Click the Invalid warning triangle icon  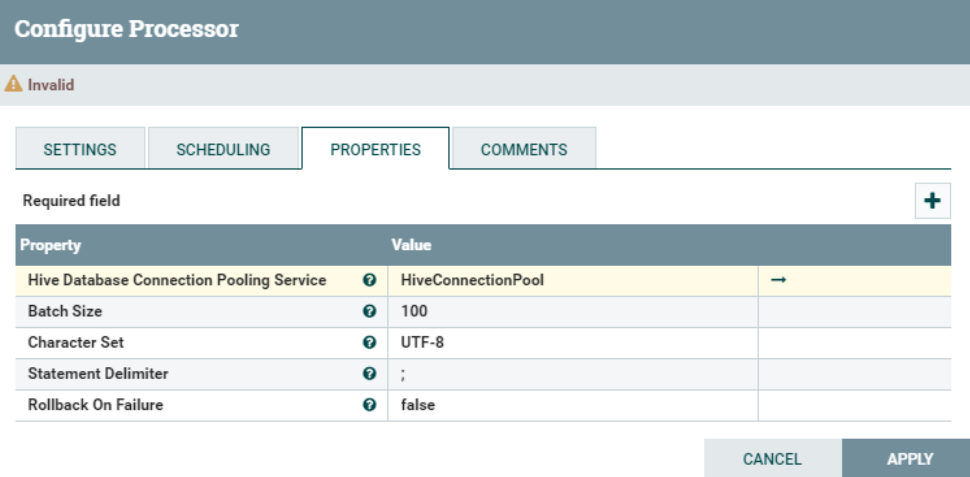pos(13,84)
